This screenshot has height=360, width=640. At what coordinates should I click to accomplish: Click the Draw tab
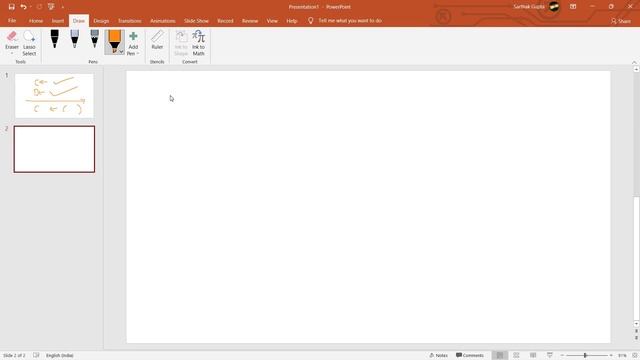79,21
